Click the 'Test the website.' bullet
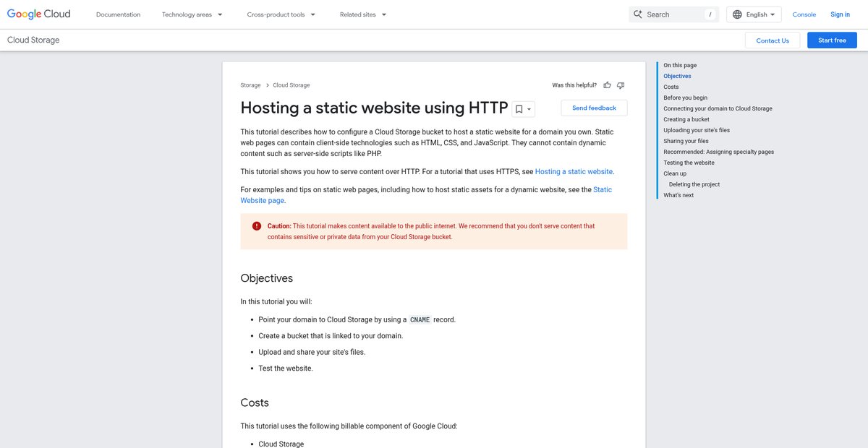Viewport: 868px width, 448px height. (x=286, y=369)
